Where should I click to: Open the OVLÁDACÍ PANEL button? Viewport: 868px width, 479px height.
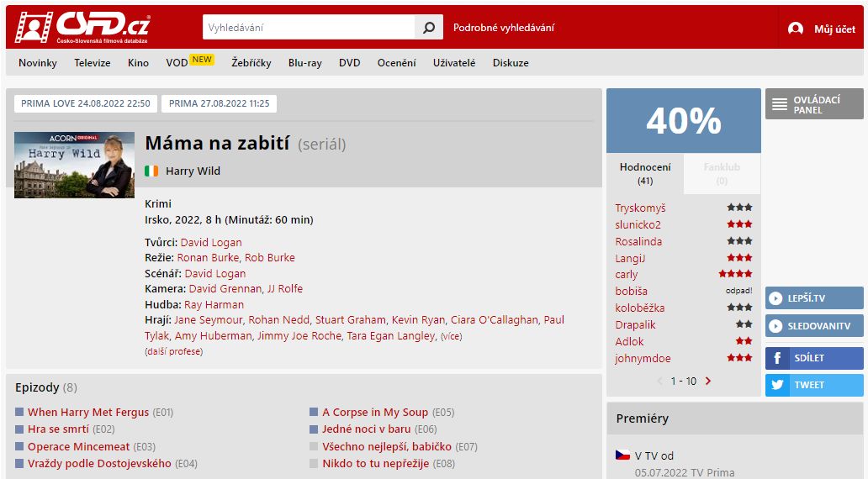814,104
